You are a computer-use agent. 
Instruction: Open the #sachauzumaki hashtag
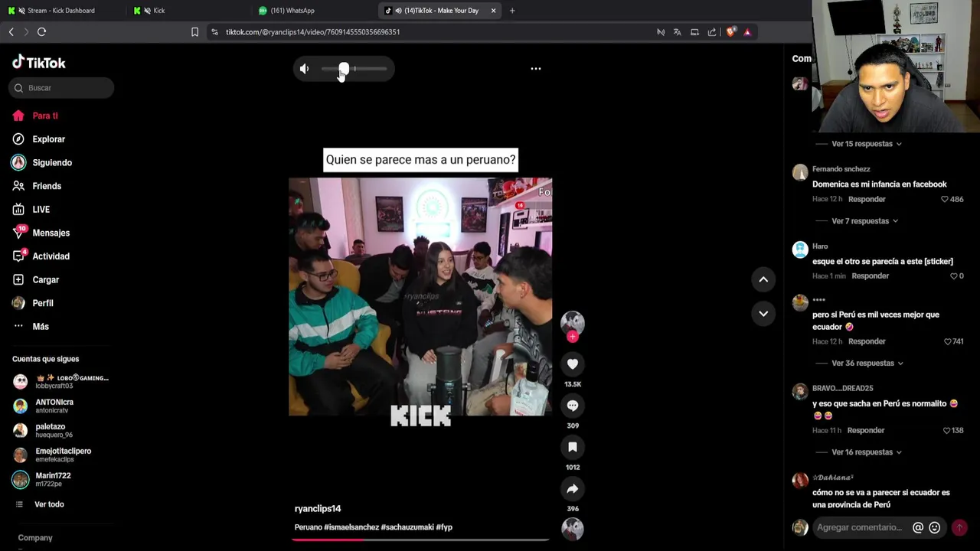click(407, 527)
